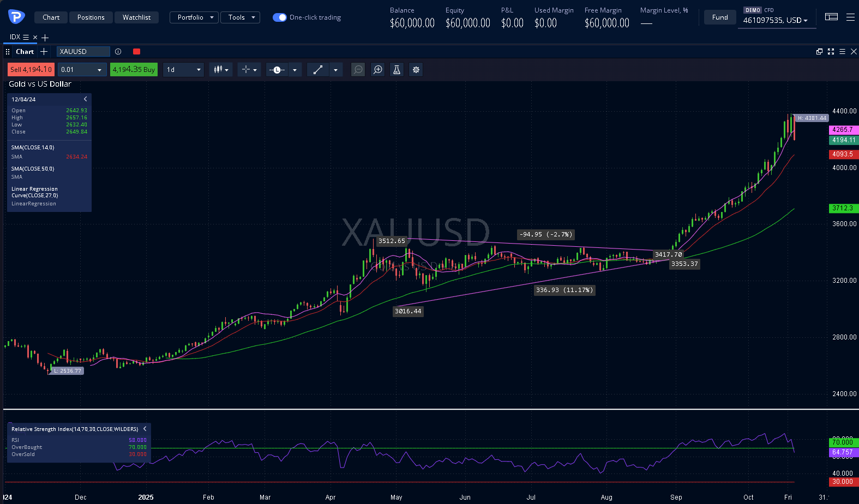Click the zoom out magnifier icon
This screenshot has height=504, width=859.
point(358,70)
